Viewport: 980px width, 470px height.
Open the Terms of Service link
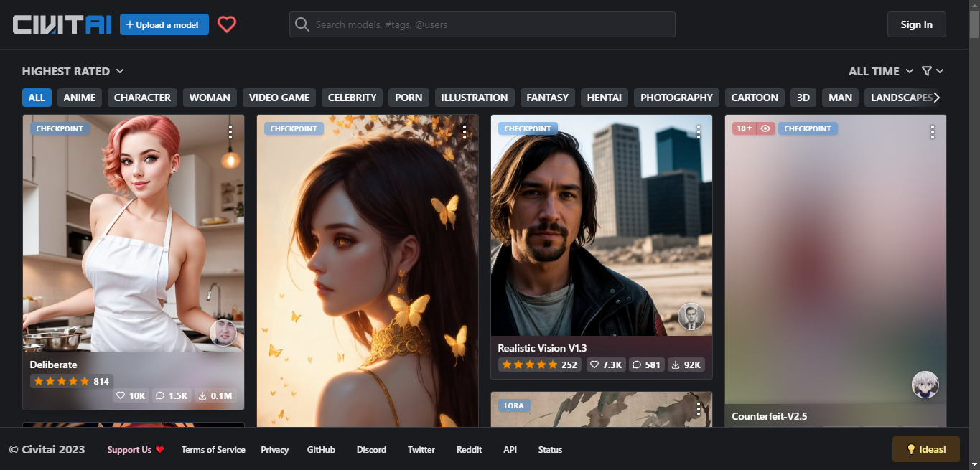coord(213,450)
